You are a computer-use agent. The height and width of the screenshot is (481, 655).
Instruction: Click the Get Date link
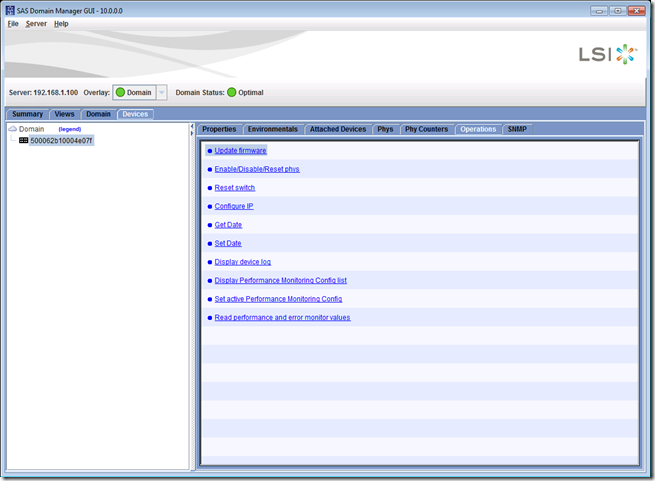tap(228, 225)
